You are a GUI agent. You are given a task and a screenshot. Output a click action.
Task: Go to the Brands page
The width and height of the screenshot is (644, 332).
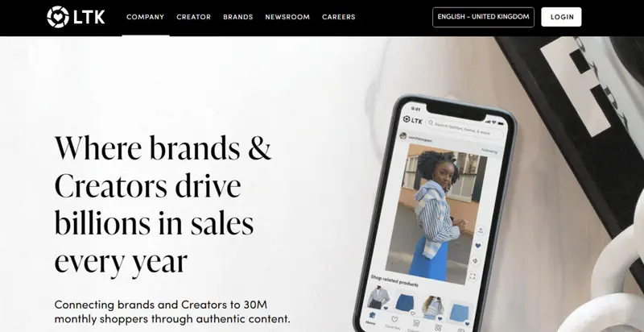tap(237, 17)
